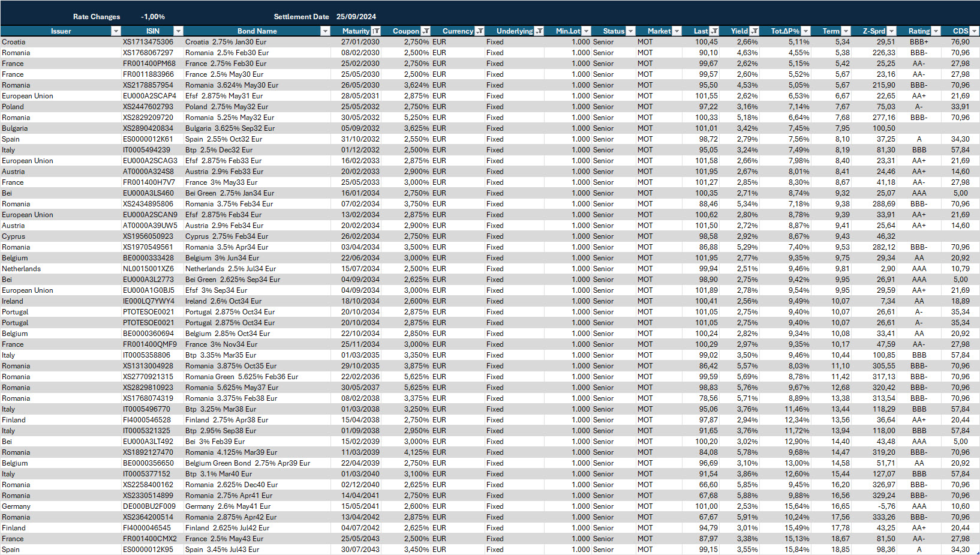Expand the Bond Name filter dropdown

[x=325, y=31]
